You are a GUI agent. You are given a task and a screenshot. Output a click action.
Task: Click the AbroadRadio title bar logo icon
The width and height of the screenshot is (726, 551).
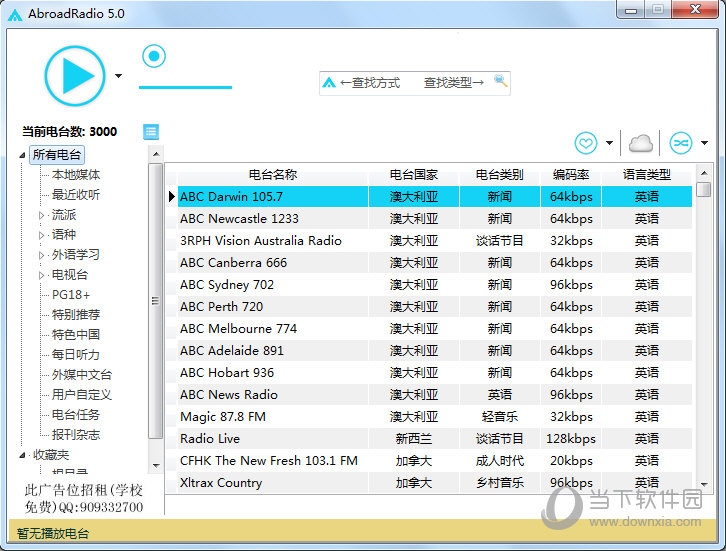pos(15,15)
